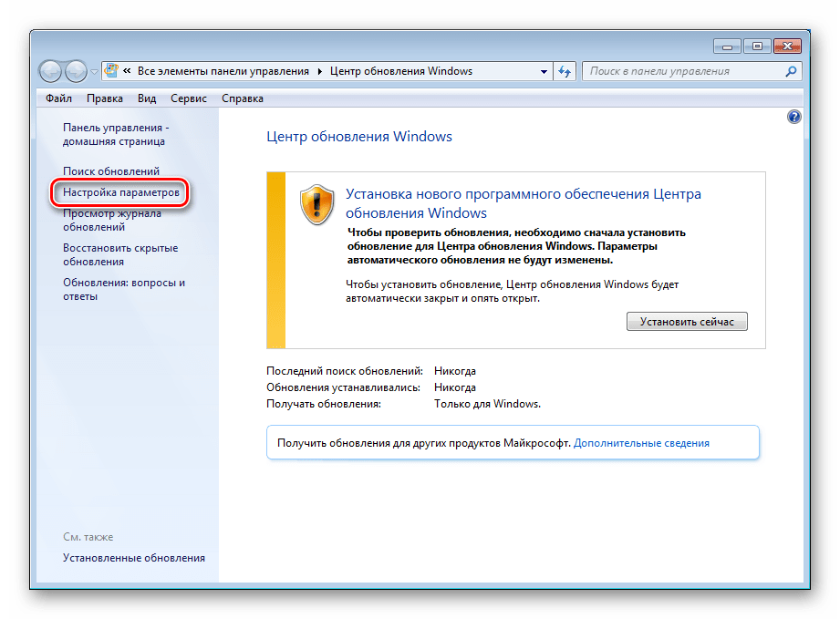Open 'Настройка параметров' in the sidebar
This screenshot has width=840, height=619.
click(x=121, y=193)
